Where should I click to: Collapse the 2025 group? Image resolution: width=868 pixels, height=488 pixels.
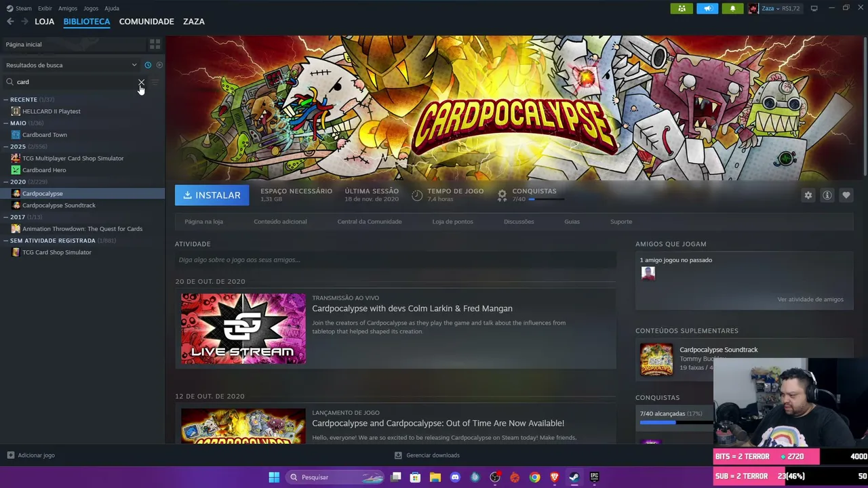point(5,146)
